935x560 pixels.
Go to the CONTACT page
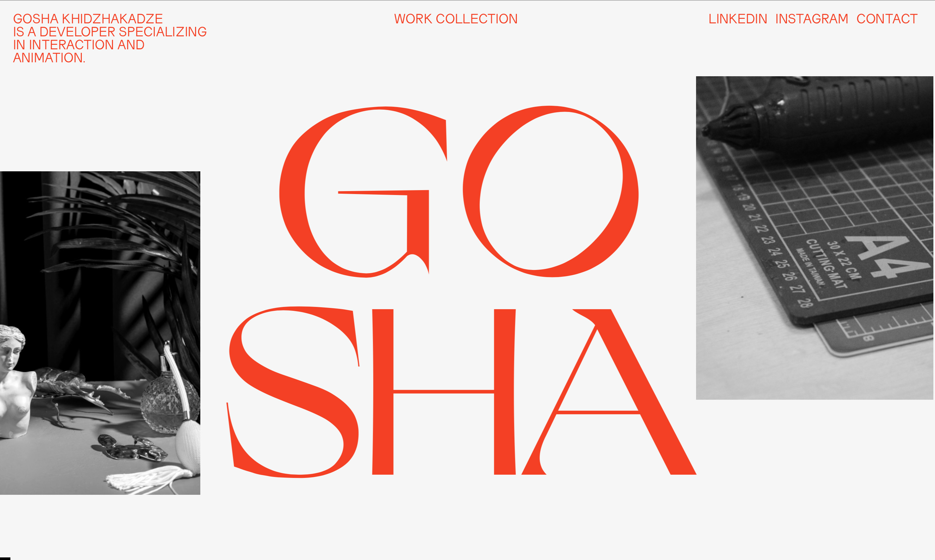887,19
